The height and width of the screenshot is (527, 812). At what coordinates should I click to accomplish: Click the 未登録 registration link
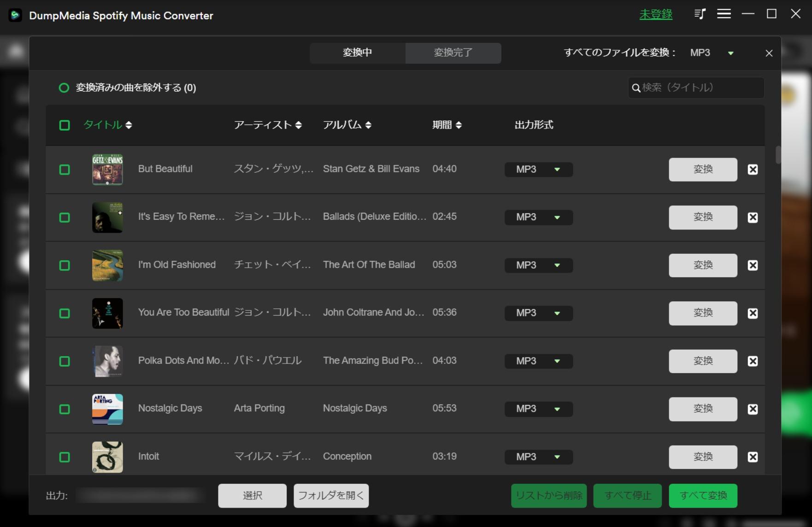[656, 14]
